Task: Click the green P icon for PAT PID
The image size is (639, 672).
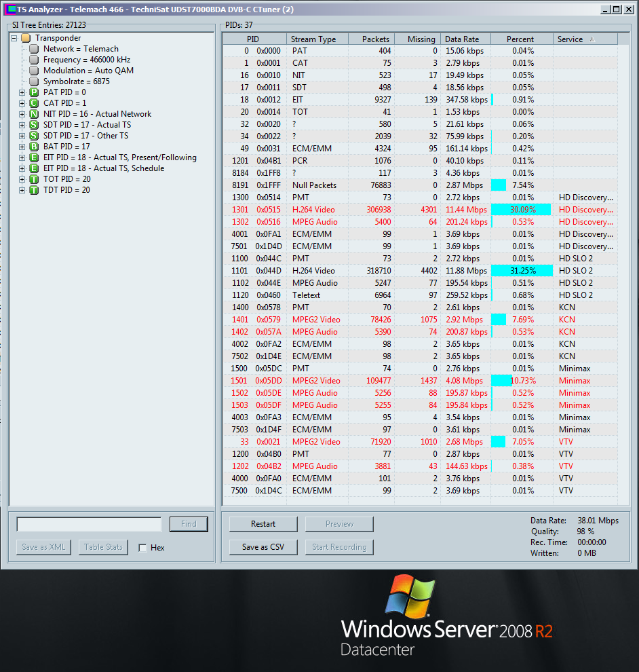Action: (35, 92)
